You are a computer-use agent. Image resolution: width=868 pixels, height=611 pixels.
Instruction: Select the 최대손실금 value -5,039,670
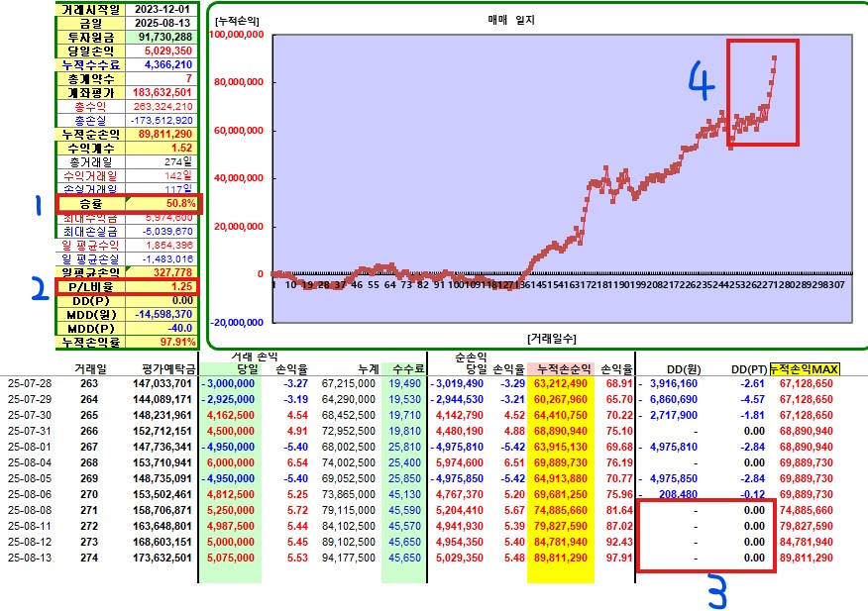(x=162, y=231)
